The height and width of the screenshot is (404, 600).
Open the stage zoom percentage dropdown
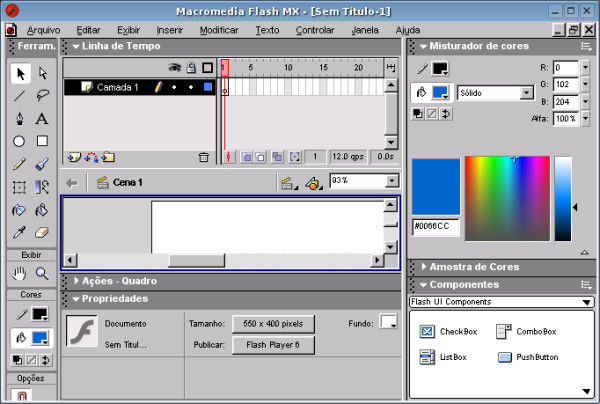click(x=392, y=181)
